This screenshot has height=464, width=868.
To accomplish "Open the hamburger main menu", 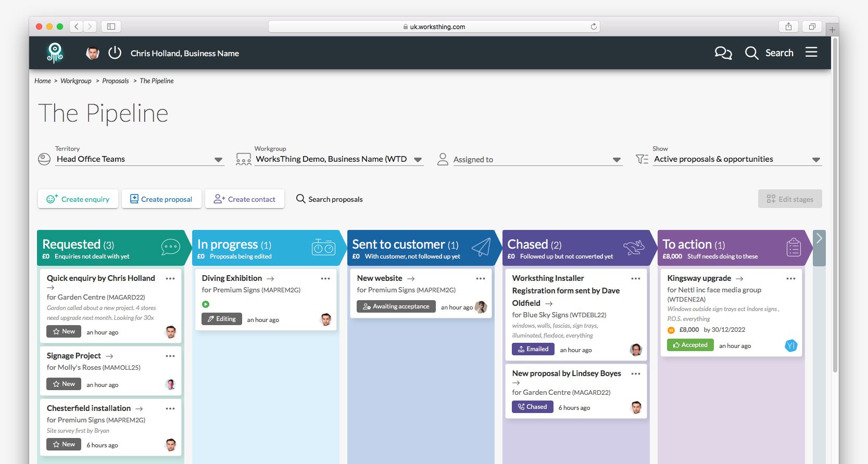I will coord(811,52).
